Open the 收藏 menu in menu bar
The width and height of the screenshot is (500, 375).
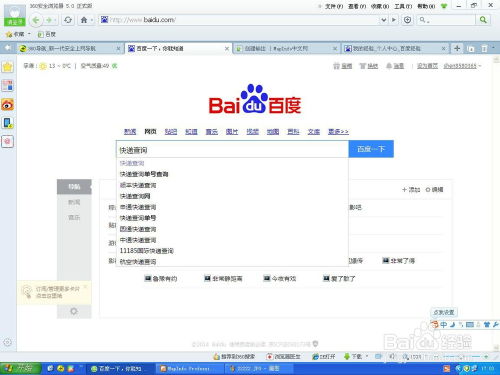[x=380, y=6]
